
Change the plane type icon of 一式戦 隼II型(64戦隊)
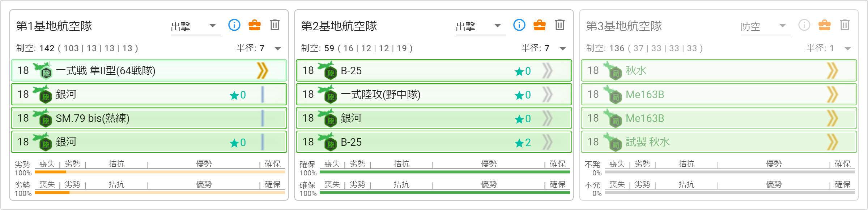tap(43, 70)
